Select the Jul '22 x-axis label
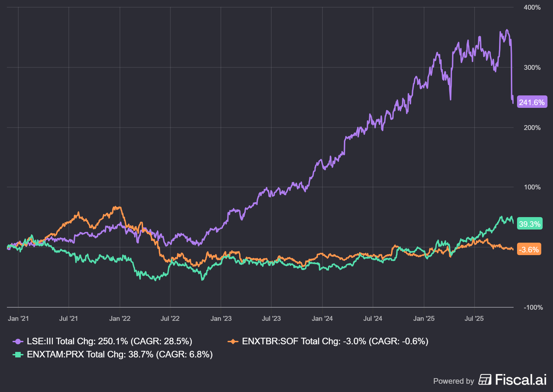The image size is (553, 392). pyautogui.click(x=170, y=318)
